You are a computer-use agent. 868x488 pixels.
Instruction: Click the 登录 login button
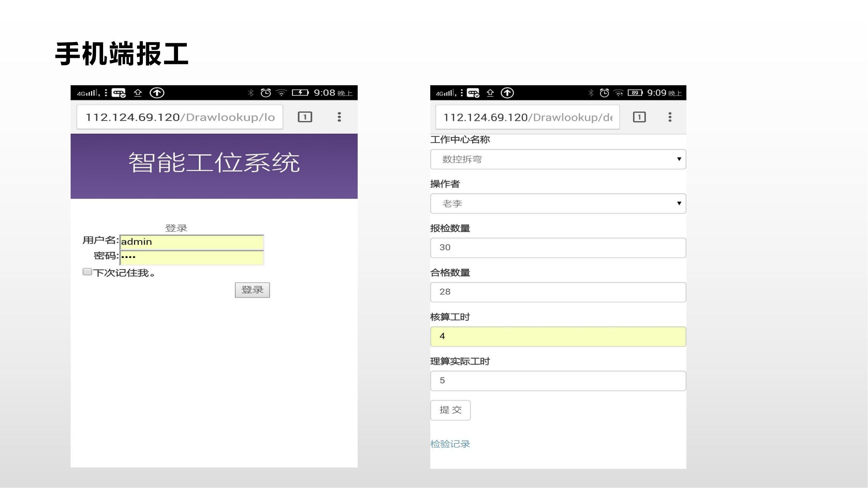pyautogui.click(x=252, y=290)
